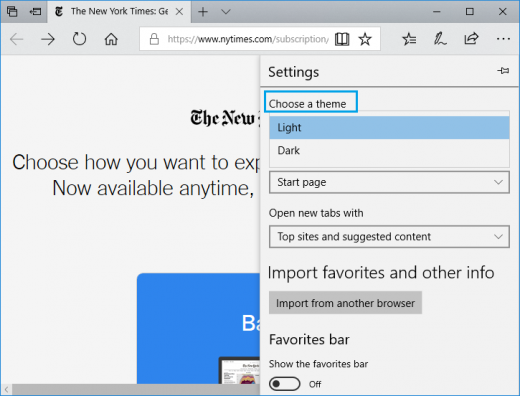Select the Dark theme option
Screen dimensions: 520x396
tap(389, 151)
